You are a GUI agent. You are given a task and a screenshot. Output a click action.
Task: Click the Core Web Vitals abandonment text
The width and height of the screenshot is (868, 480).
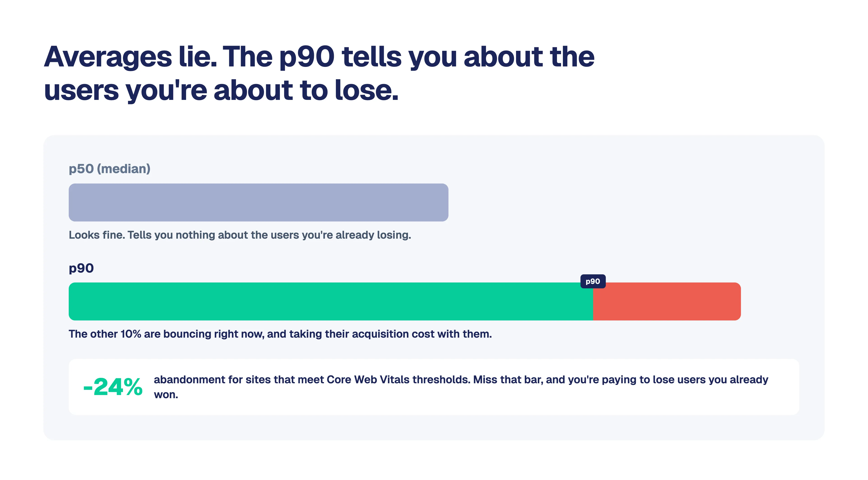461,387
